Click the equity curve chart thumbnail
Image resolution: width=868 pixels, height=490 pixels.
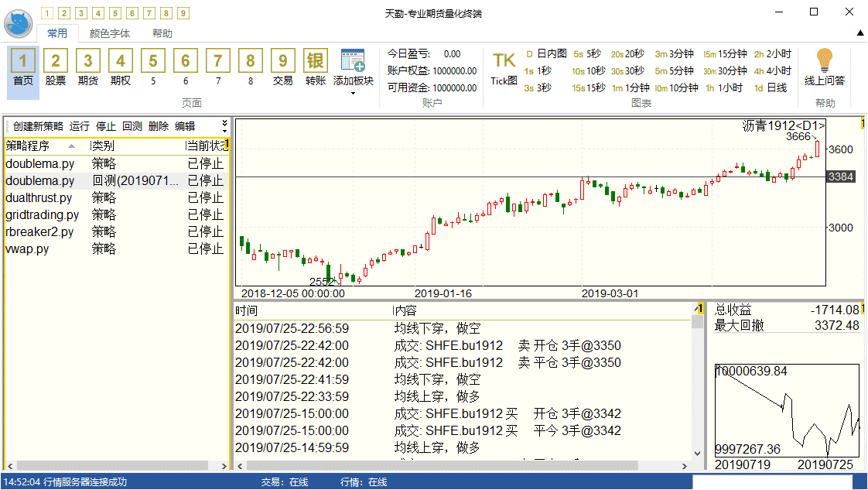click(787, 410)
